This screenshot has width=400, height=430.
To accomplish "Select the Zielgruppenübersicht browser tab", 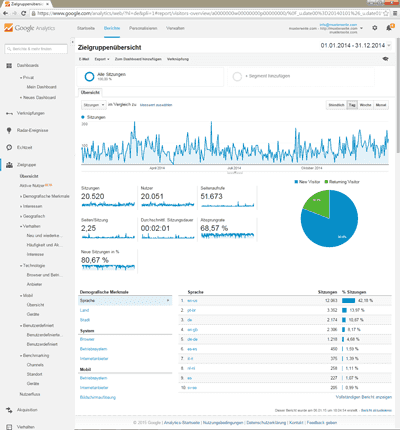I will click(27, 4).
